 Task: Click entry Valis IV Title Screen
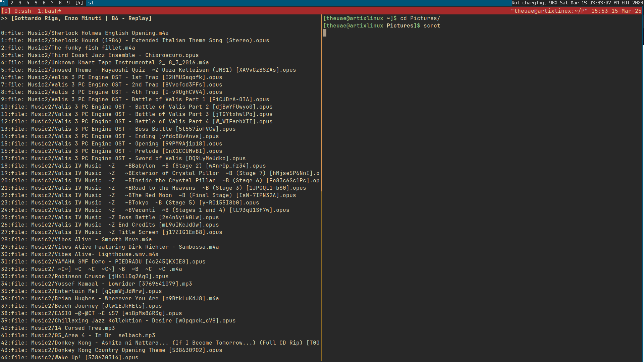point(112,232)
